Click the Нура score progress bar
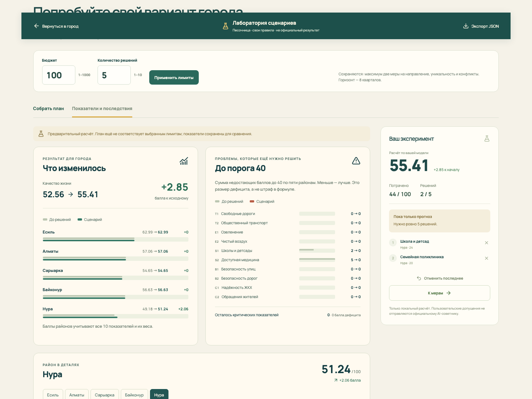532x399 pixels. tap(116, 316)
